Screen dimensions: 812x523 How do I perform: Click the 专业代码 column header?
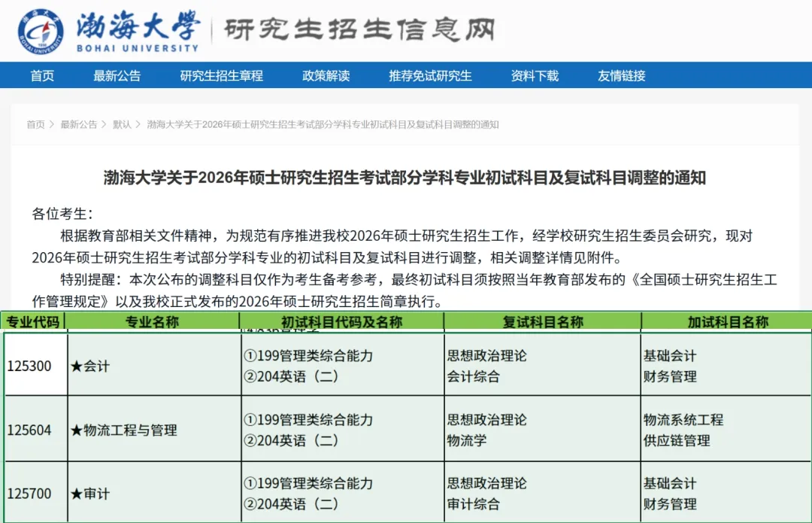pyautogui.click(x=33, y=322)
